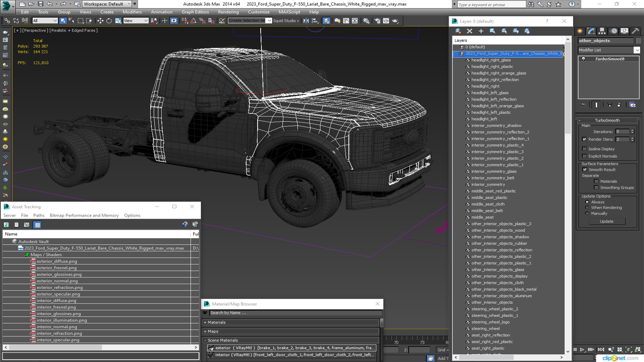
Task: Click the Realistic + Edged Faces label
Action: pyautogui.click(x=73, y=31)
